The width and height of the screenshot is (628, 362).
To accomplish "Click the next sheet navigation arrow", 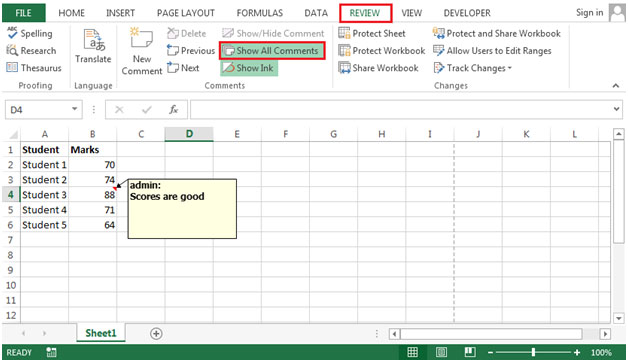I will [x=44, y=333].
